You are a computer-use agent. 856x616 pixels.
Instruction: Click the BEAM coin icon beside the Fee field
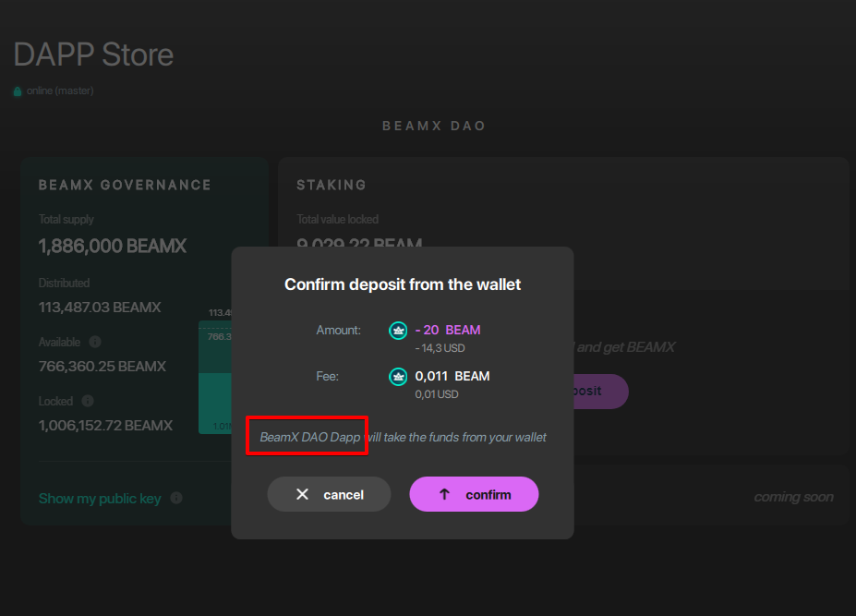tap(397, 376)
